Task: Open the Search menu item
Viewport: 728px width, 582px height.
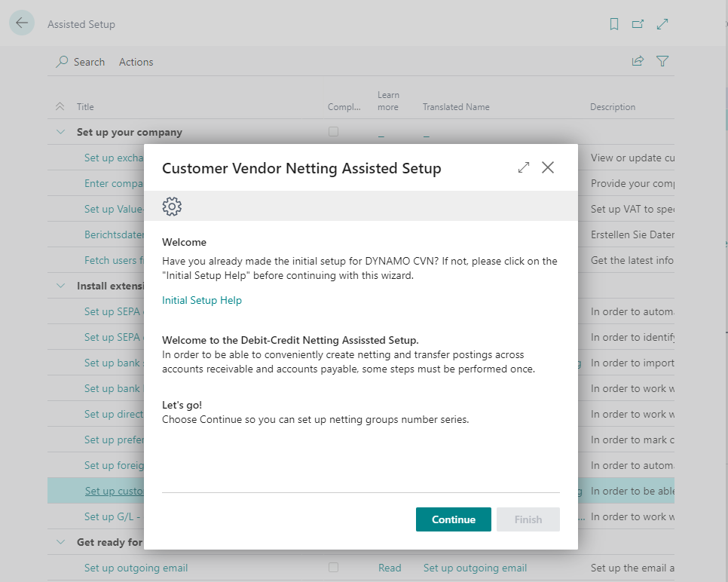Action: (x=80, y=61)
